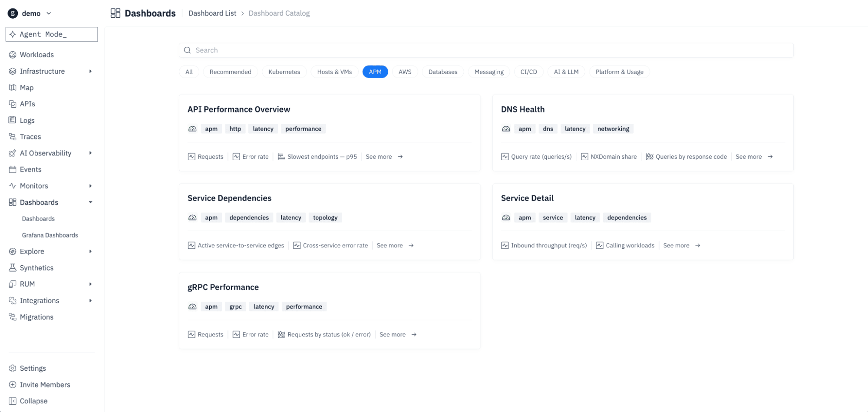
Task: Click See more on Service Detail card
Action: 682,246
